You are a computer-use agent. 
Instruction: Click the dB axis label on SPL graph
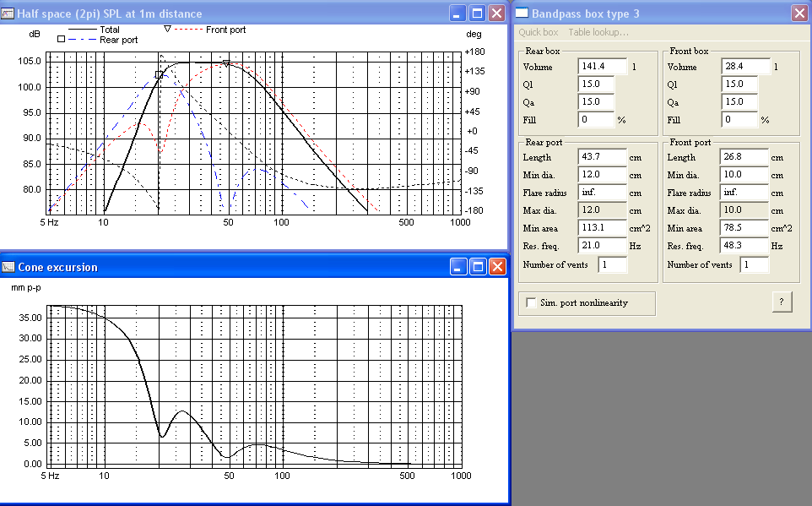[34, 35]
